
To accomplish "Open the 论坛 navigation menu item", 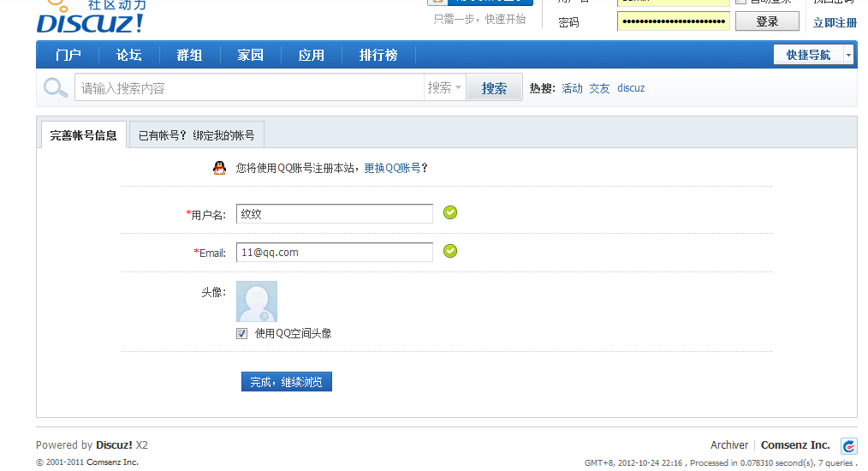I will point(129,55).
